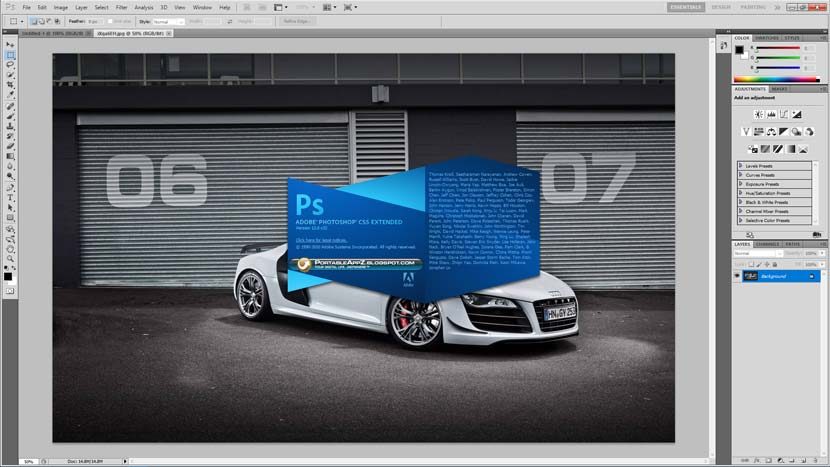The width and height of the screenshot is (830, 467).
Task: Select the Spot Healing Brush tool
Action: tap(10, 106)
